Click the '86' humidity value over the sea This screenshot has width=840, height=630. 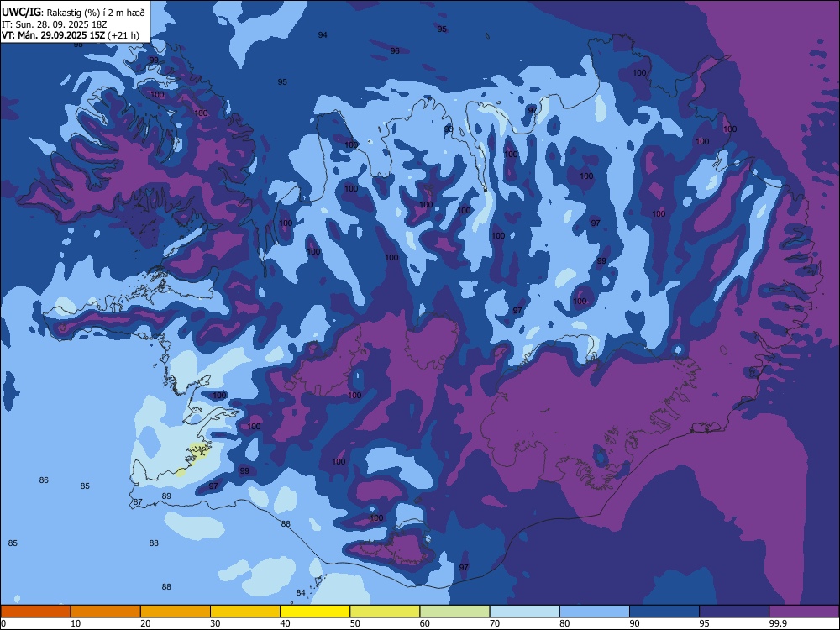pos(44,480)
